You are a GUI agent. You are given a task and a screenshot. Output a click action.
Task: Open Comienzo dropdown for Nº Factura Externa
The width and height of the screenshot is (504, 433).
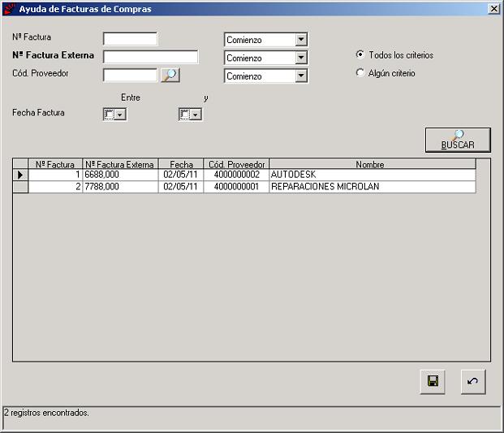tap(301, 58)
